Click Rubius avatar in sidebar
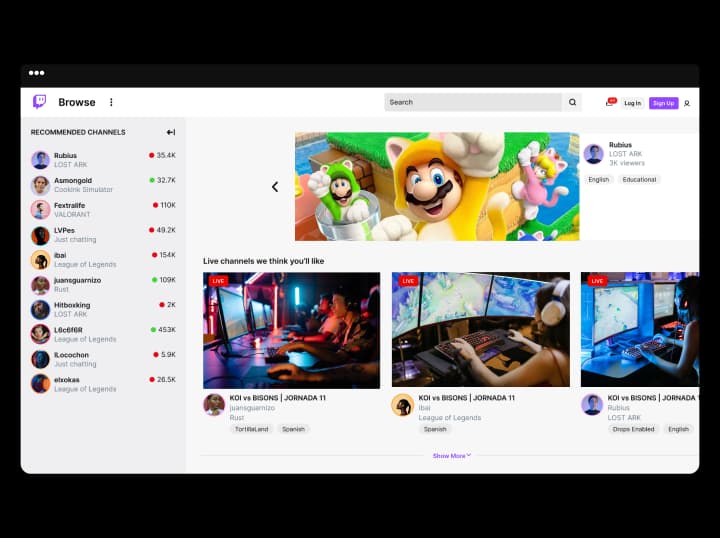The height and width of the screenshot is (538, 720). coord(40,160)
